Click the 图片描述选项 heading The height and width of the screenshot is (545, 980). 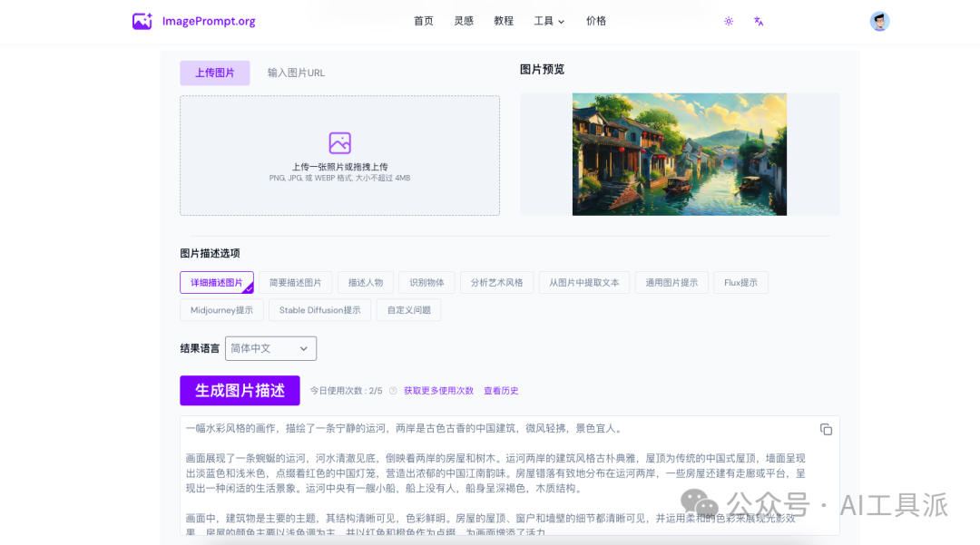[210, 254]
